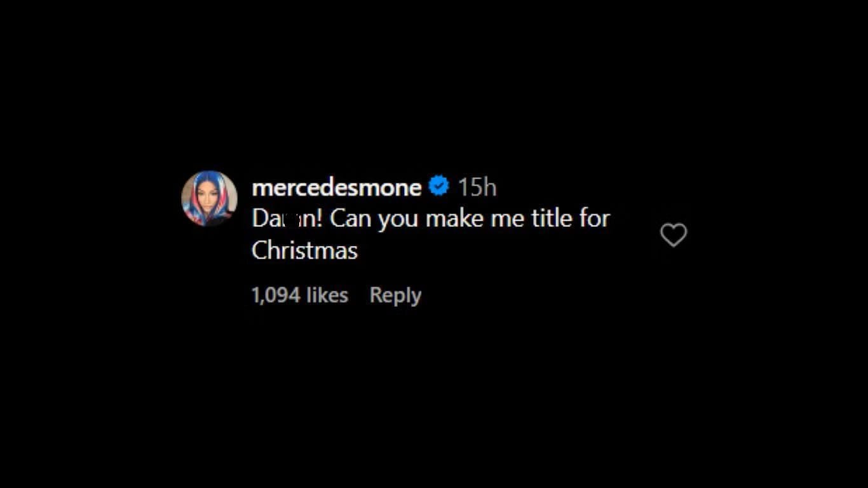Click the word "likes" under the comment
The image size is (868, 488).
click(x=327, y=295)
